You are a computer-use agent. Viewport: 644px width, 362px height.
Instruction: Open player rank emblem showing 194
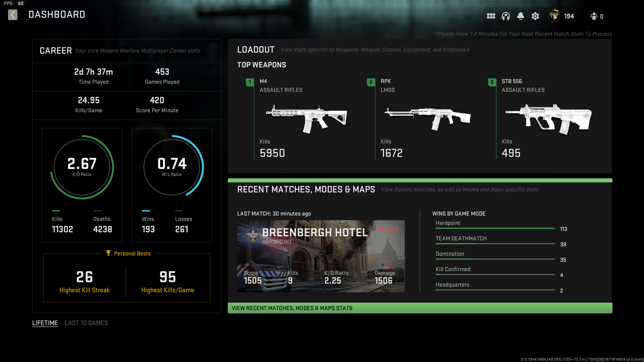pos(554,16)
